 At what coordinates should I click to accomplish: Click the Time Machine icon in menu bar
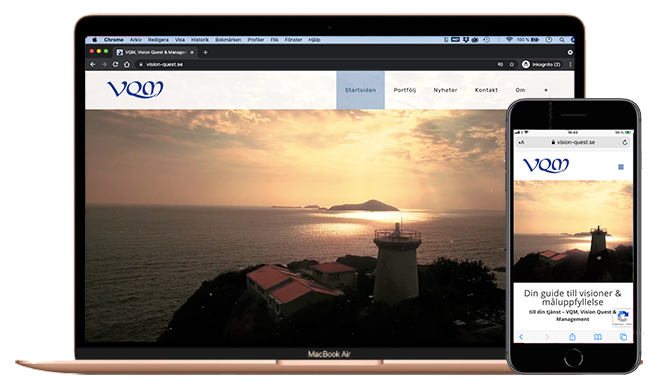(487, 40)
